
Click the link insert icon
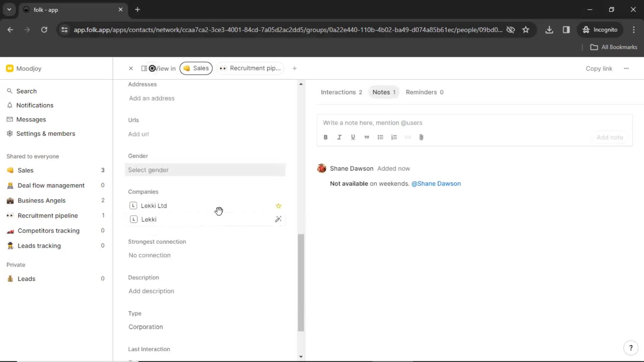click(x=407, y=137)
